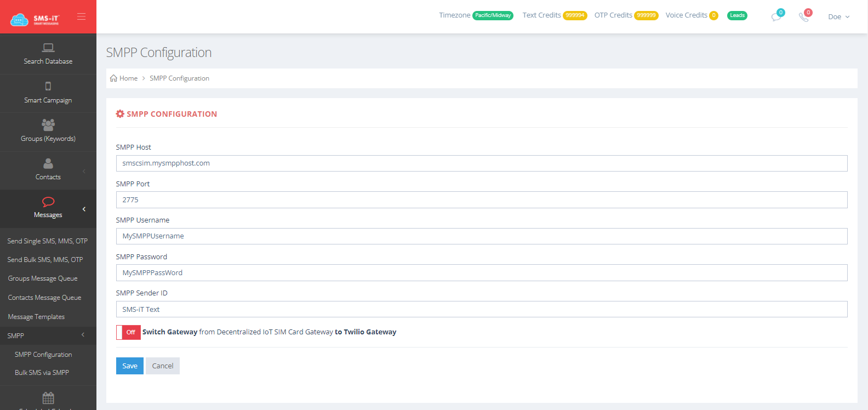Click Text Credits 999994 badge
This screenshot has width=868, height=410.
575,15
